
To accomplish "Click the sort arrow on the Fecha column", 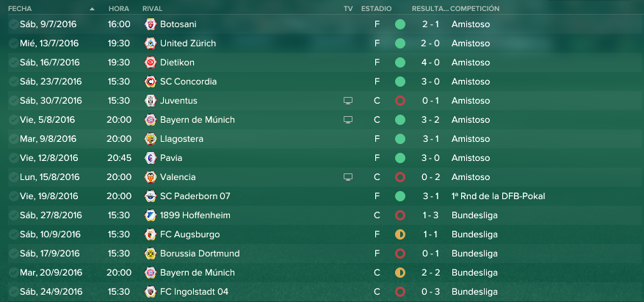I will click(x=92, y=9).
